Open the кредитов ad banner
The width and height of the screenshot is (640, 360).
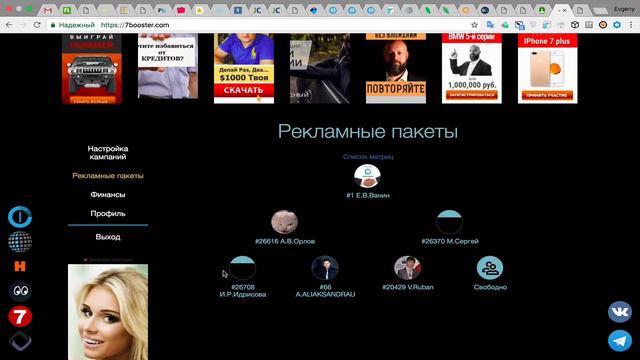point(168,66)
